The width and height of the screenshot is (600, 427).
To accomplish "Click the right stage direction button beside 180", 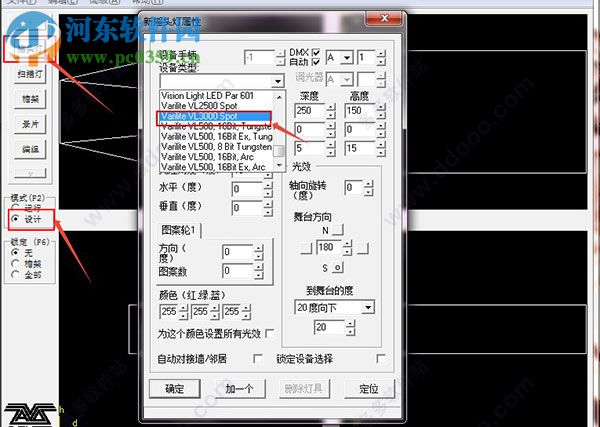I will coord(363,248).
